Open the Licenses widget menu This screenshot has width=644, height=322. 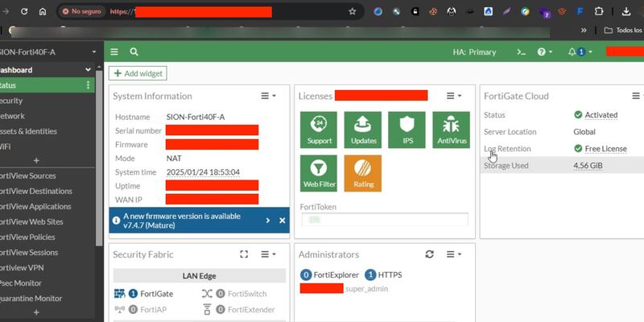pos(454,96)
